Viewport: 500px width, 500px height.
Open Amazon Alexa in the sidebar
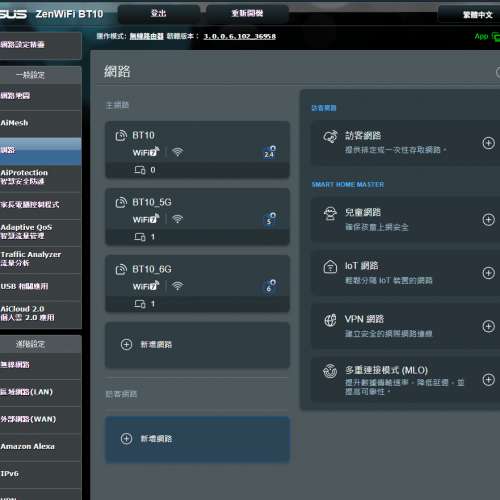pyautogui.click(x=40, y=447)
